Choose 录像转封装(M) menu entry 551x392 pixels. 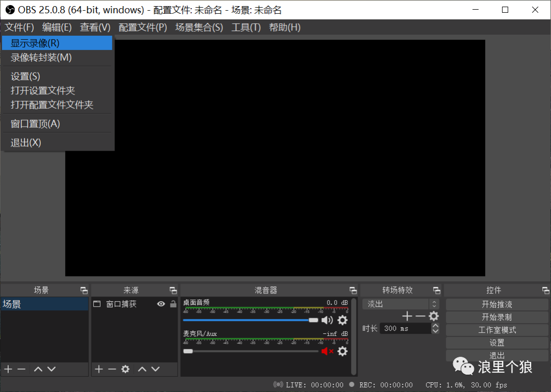pos(57,57)
